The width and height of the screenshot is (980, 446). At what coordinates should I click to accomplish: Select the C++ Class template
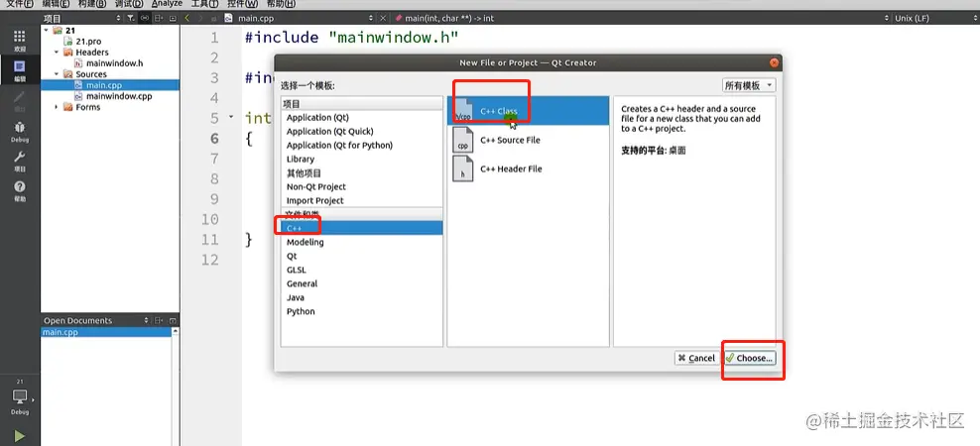[x=528, y=111]
